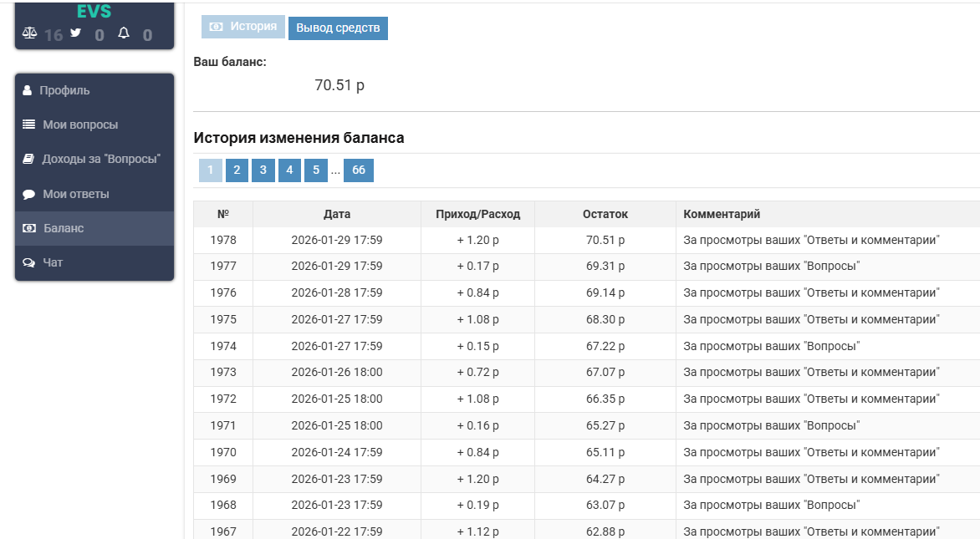Click the money icon beside Баланс
This screenshot has width=980, height=539.
point(28,229)
